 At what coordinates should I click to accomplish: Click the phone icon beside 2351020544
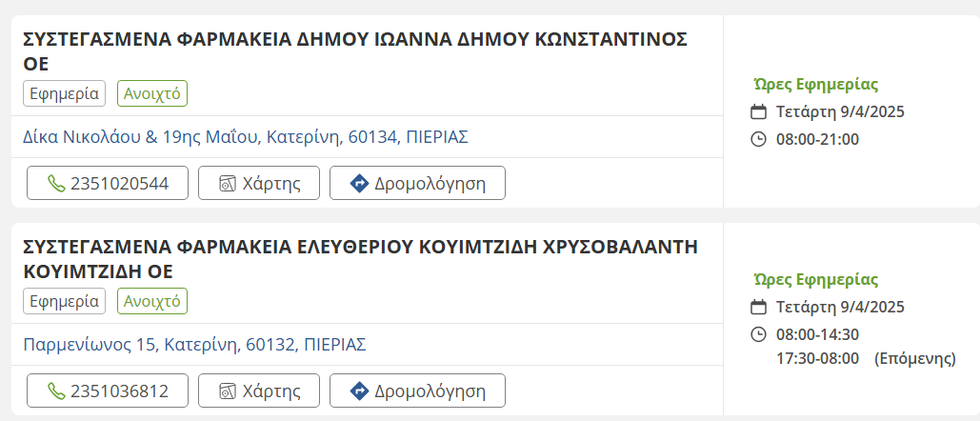pyautogui.click(x=57, y=184)
